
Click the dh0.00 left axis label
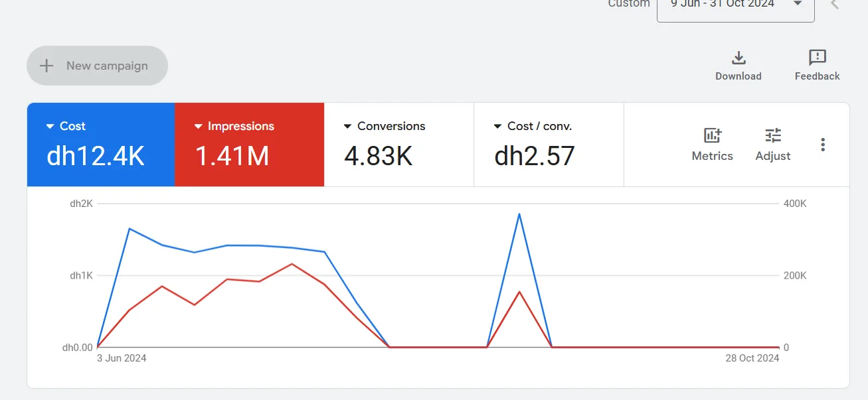click(x=78, y=348)
